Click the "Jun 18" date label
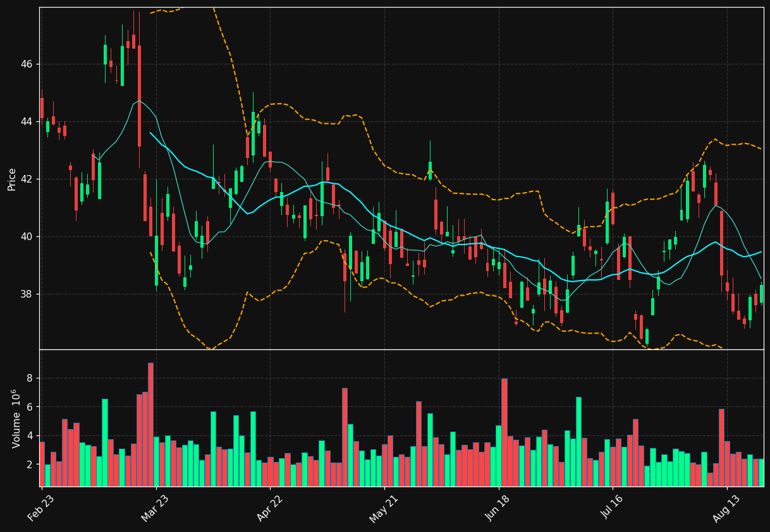770x532 pixels. pyautogui.click(x=497, y=508)
